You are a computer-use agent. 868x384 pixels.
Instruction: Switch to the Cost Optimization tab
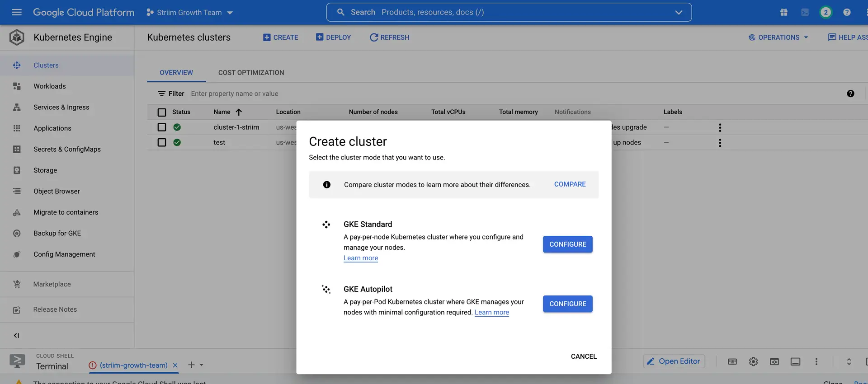[x=251, y=73]
